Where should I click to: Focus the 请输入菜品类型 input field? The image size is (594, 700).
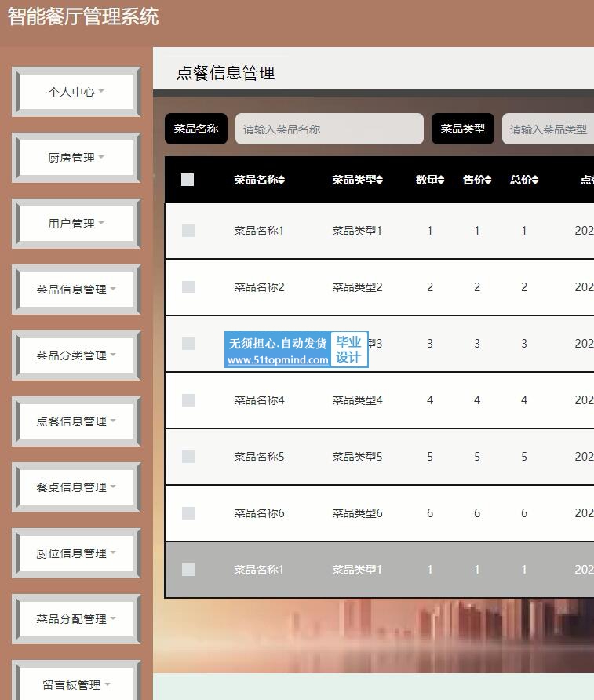548,129
